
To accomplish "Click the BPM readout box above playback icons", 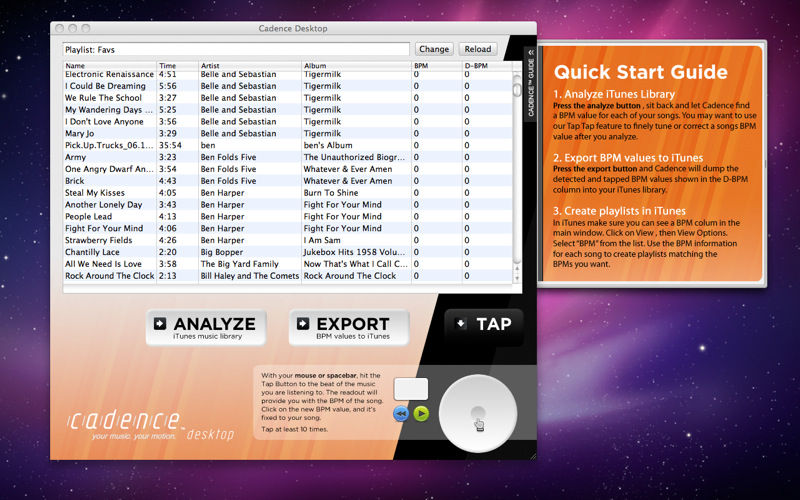I will coord(411,389).
